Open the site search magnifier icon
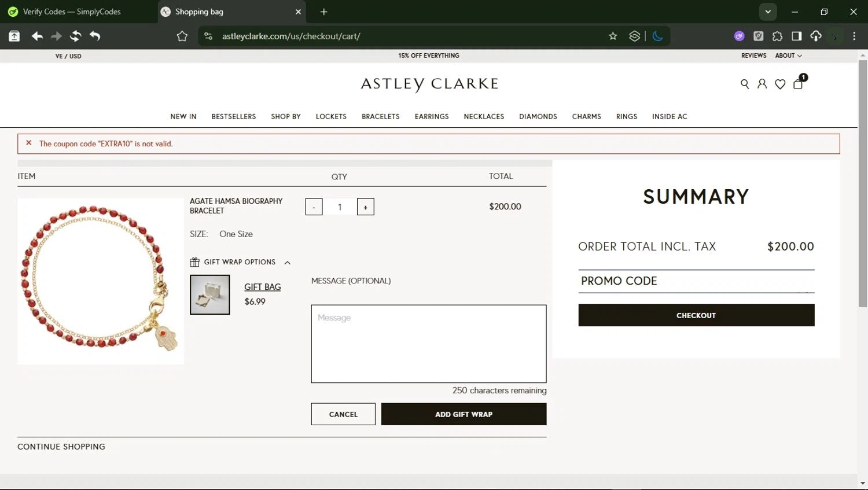868x490 pixels. 745,84
